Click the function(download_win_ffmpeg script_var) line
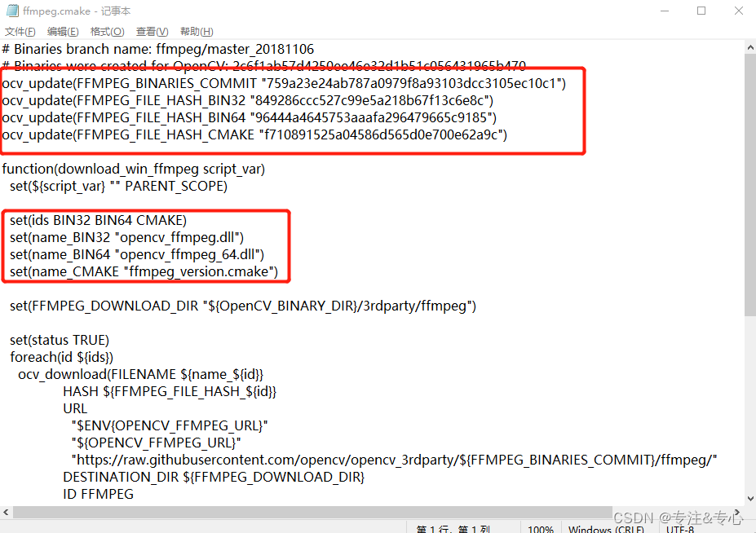 click(x=134, y=170)
